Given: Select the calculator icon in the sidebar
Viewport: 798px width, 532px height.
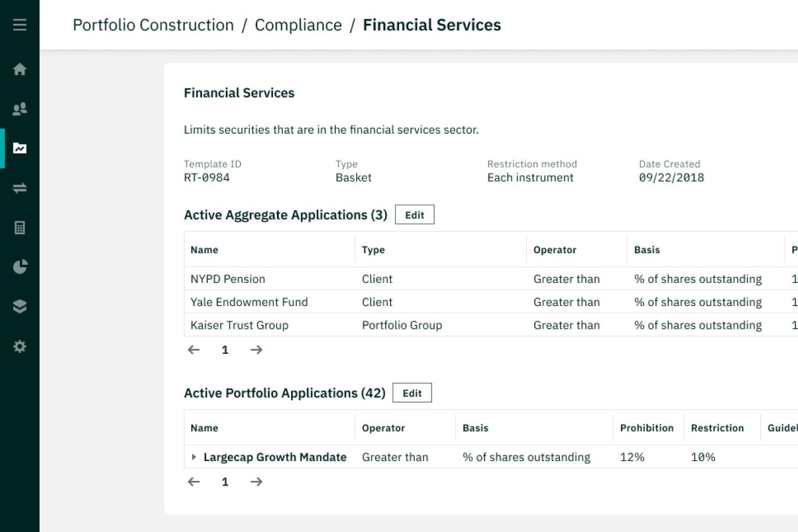Looking at the screenshot, I should (x=19, y=227).
